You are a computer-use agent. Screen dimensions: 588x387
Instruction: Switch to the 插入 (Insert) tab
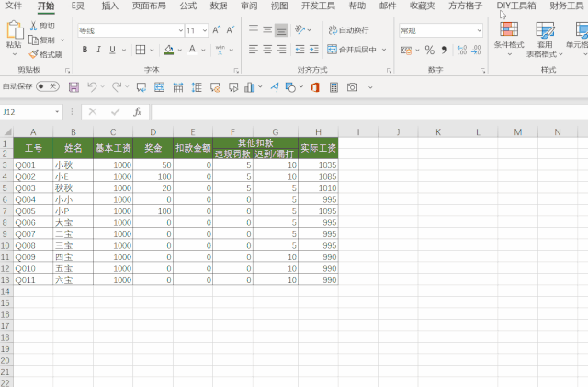point(110,6)
